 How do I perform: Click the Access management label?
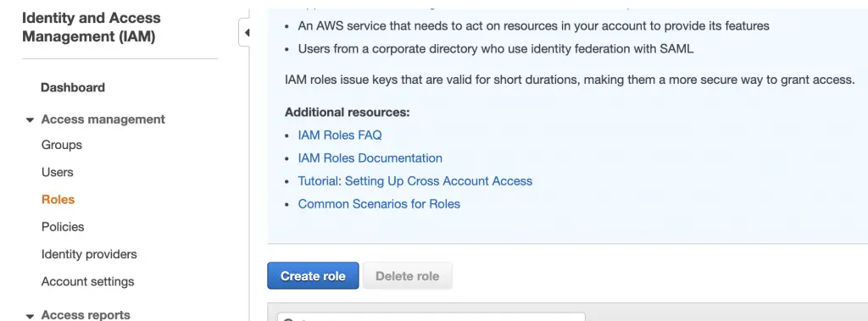point(103,119)
